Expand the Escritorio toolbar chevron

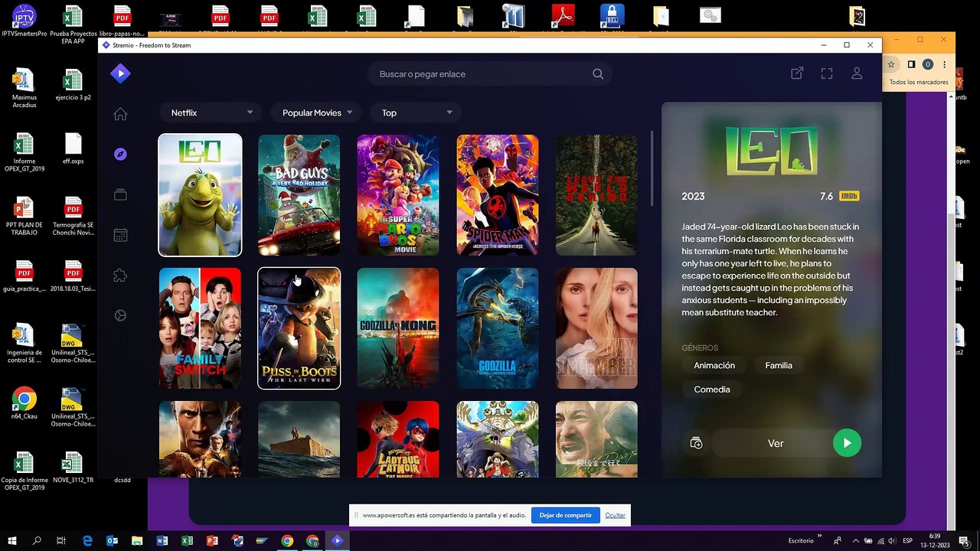pos(819,536)
